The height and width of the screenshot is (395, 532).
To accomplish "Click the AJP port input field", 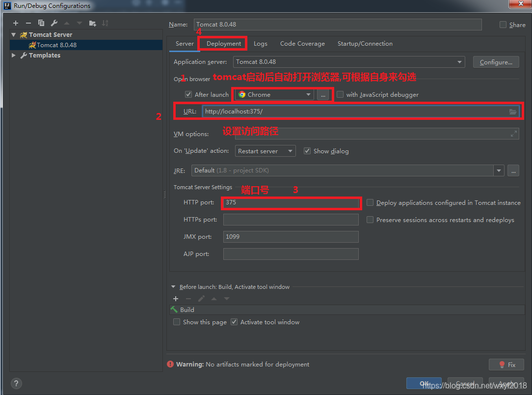I will pyautogui.click(x=291, y=254).
